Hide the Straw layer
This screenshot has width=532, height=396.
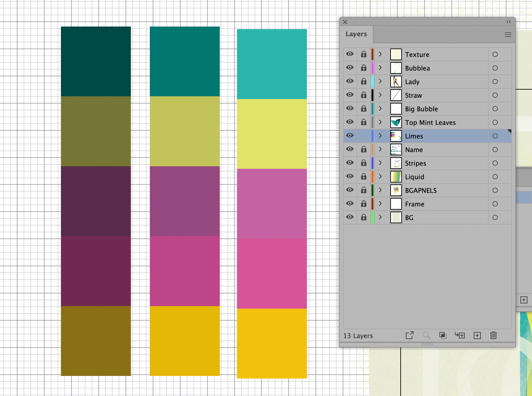tap(350, 95)
